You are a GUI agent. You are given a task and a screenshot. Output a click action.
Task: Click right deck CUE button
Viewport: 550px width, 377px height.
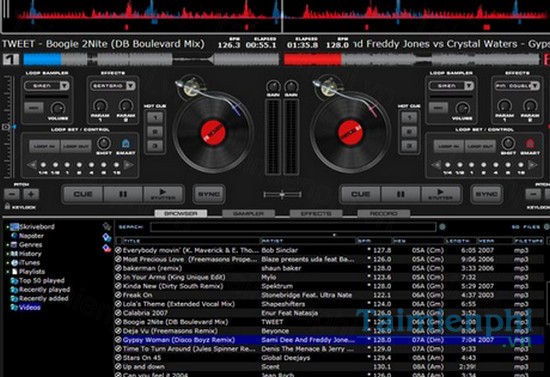361,194
